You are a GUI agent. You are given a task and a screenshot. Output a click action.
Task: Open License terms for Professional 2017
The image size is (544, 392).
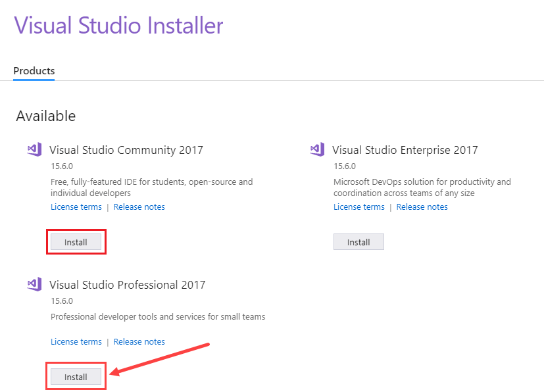[x=76, y=342]
